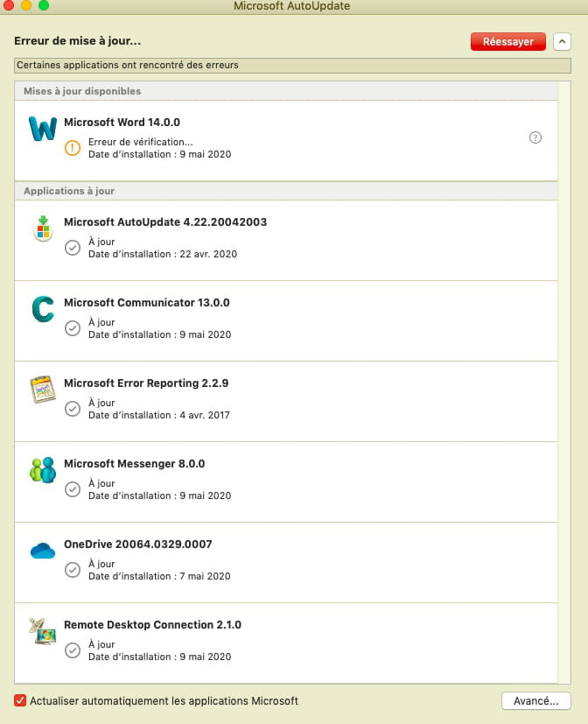Open the help question mark for Word
This screenshot has height=724, width=588.
click(535, 137)
